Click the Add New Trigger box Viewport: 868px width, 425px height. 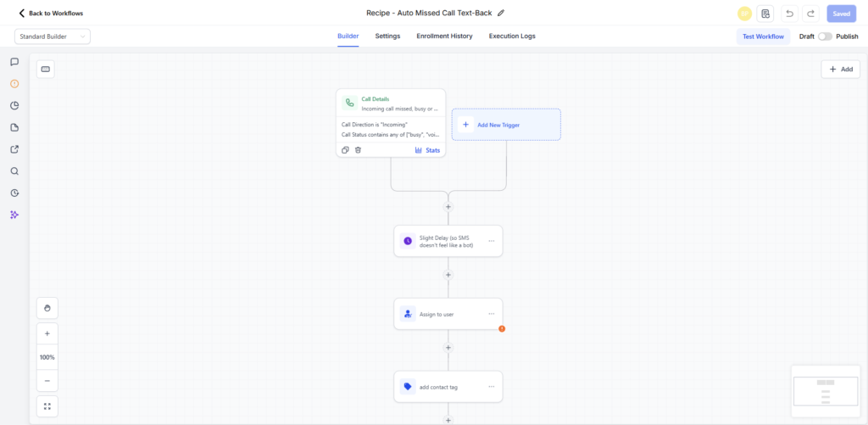[506, 125]
